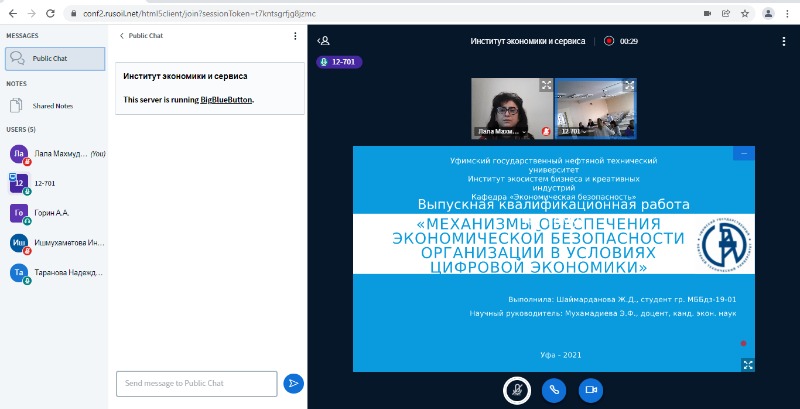The image size is (800, 409).
Task: Click the leave audio phone button
Action: pyautogui.click(x=553, y=390)
